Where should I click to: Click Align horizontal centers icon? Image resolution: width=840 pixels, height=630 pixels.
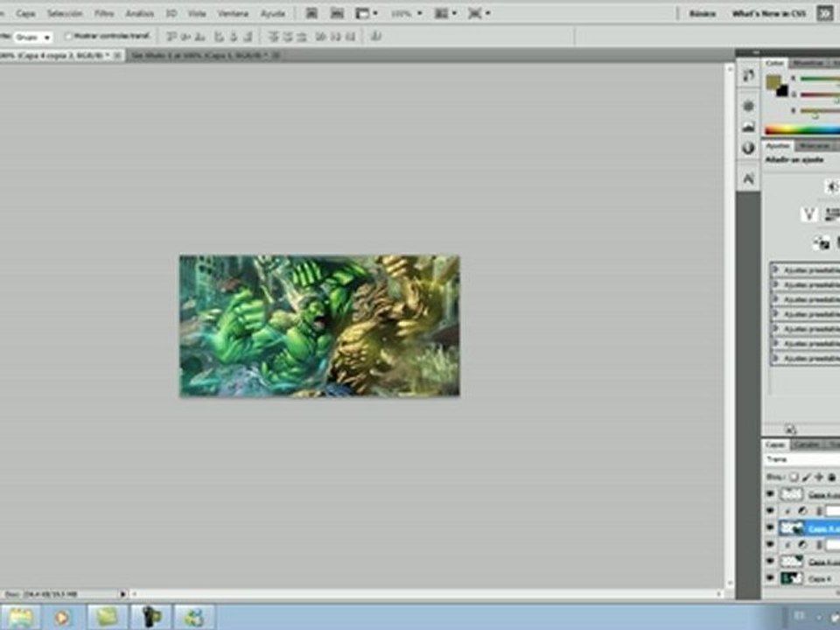[x=233, y=37]
